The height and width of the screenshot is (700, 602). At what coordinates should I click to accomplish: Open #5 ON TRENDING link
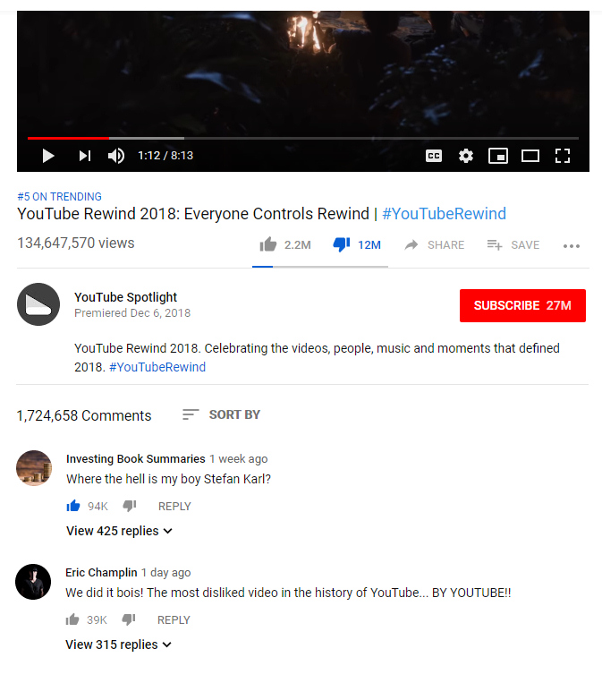click(x=59, y=197)
